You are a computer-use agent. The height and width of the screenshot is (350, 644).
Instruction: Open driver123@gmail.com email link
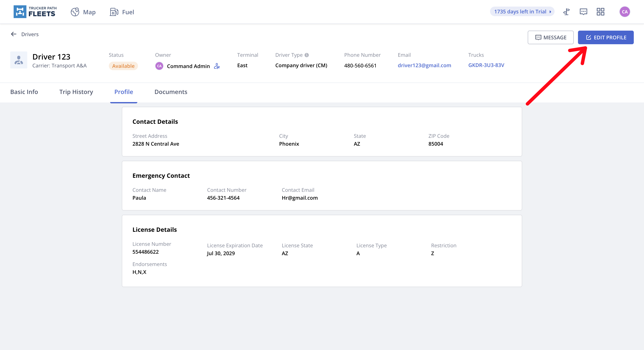point(424,65)
